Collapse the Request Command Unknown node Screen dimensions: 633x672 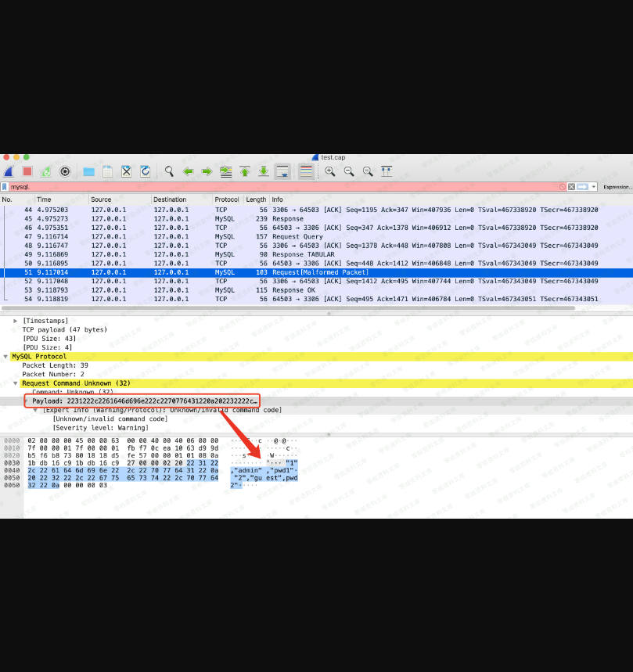[x=15, y=383]
